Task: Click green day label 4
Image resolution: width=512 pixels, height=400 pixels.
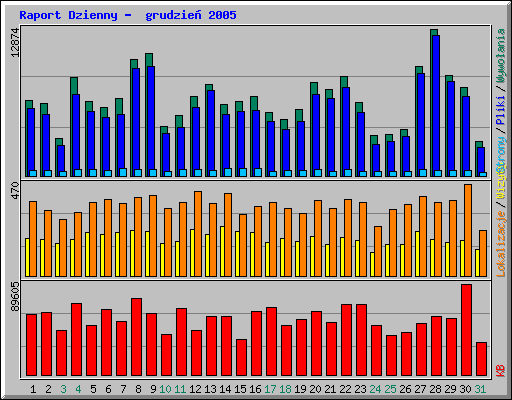Action: 78,389
